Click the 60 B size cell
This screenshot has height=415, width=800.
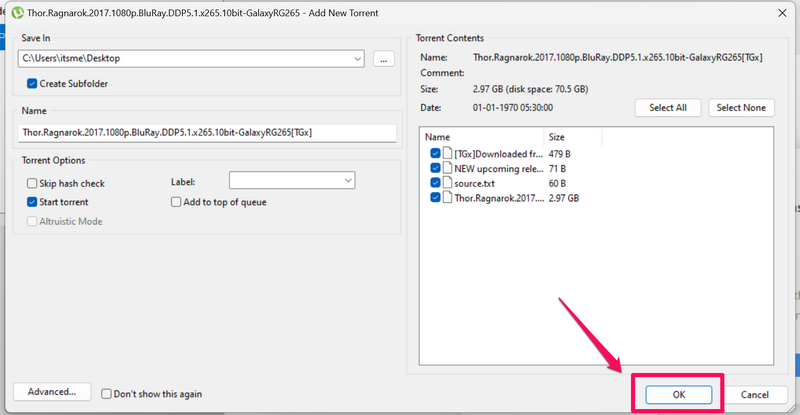click(557, 183)
